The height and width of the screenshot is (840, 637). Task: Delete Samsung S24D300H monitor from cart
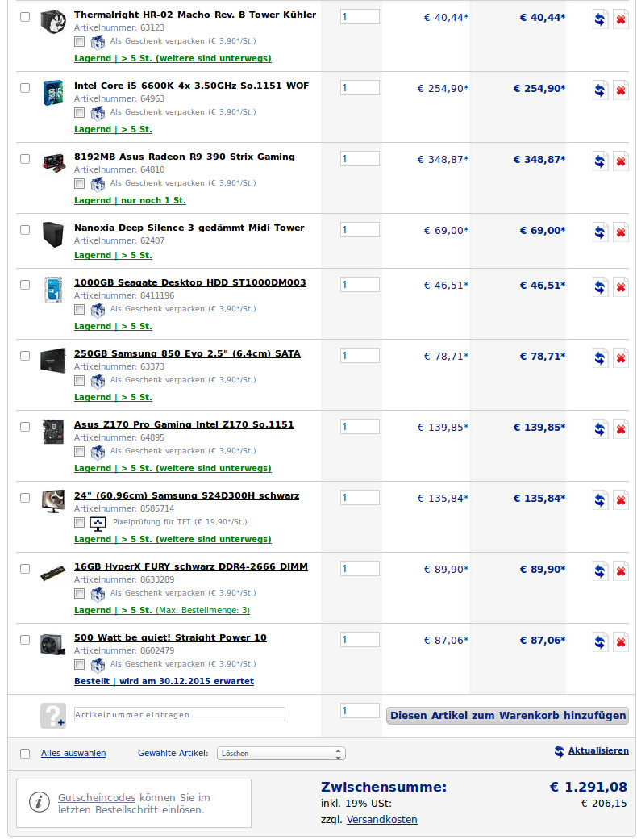point(621,500)
